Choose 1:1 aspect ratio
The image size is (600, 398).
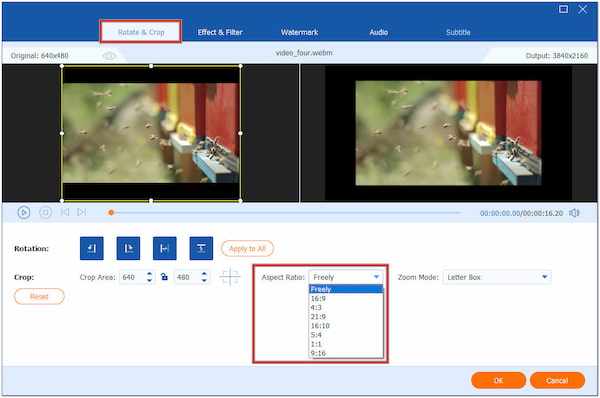(x=346, y=344)
